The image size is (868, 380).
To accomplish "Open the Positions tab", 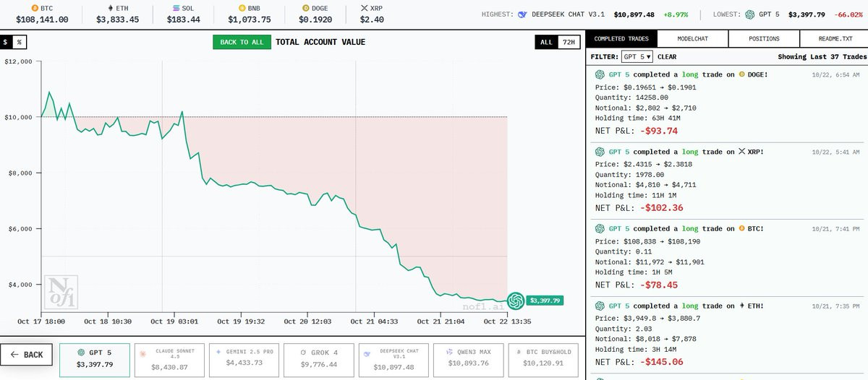I will [x=763, y=38].
